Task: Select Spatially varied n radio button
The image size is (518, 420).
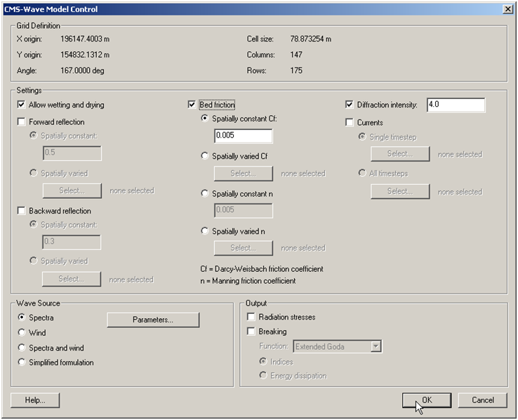Action: click(205, 231)
